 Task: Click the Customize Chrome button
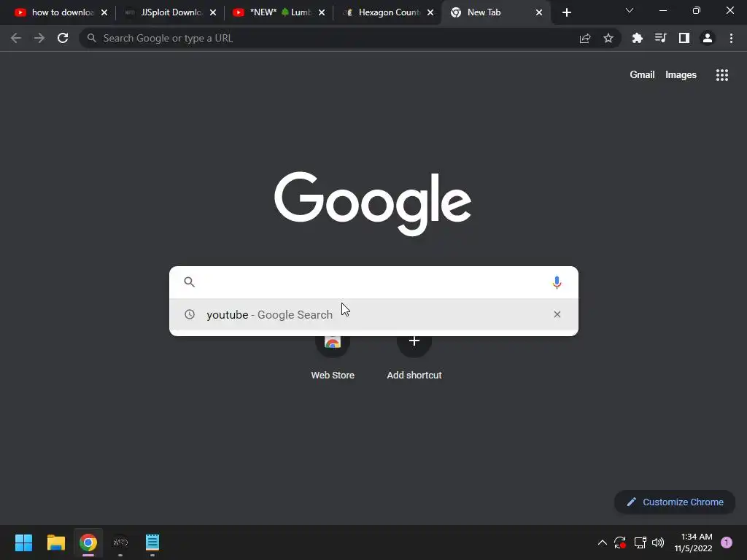pos(675,502)
